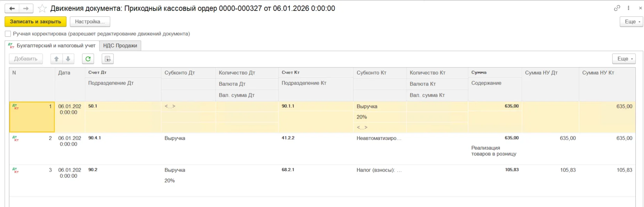Open the top Еще dropdown menu

631,21
